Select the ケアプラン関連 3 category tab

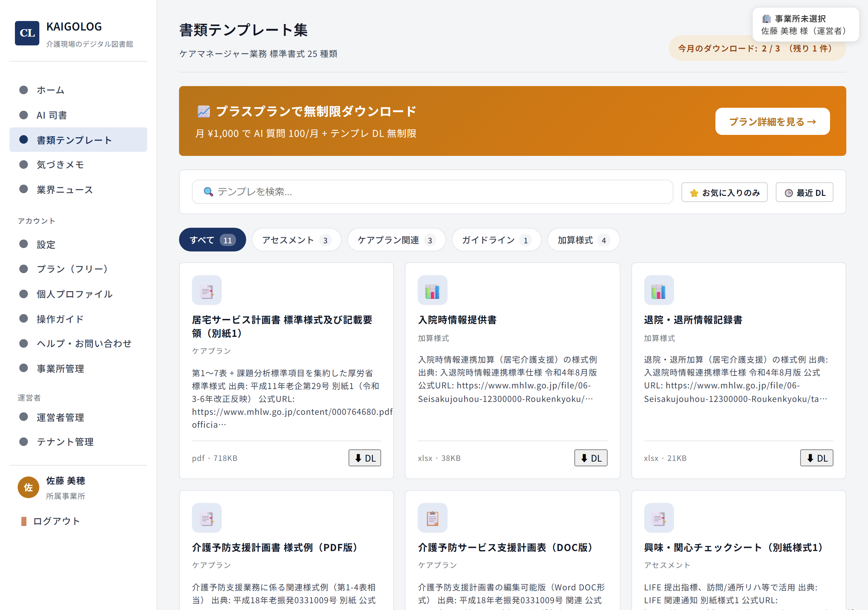click(396, 240)
